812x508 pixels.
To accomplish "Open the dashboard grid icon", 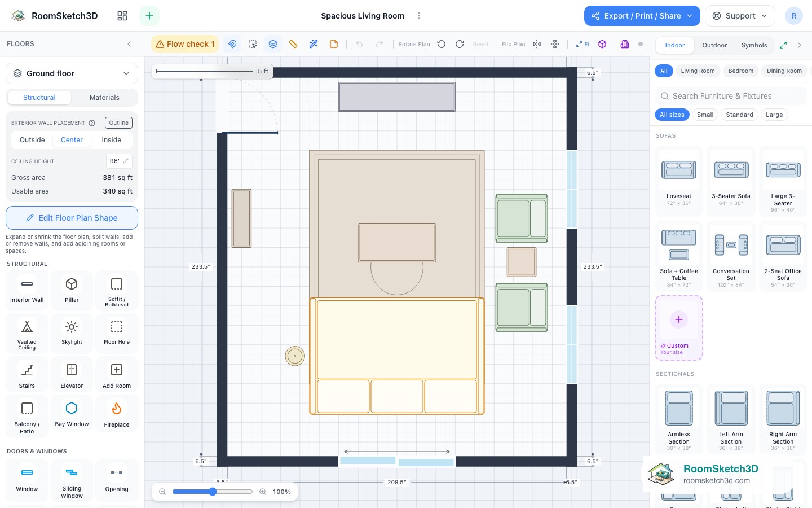I will tap(122, 16).
